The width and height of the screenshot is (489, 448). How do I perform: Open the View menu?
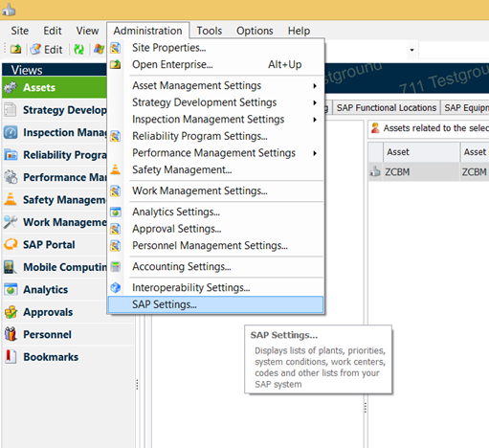point(87,31)
